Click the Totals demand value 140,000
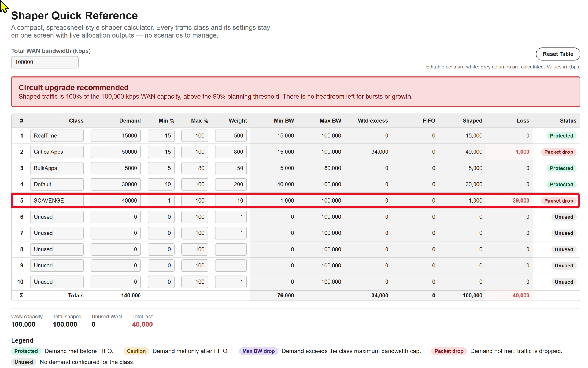Image resolution: width=588 pixels, height=368 pixels. (x=131, y=296)
